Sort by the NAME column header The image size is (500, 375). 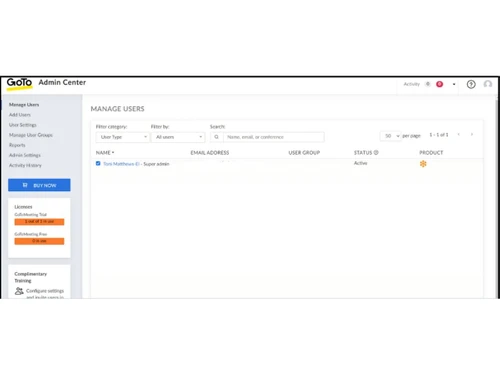coord(105,152)
